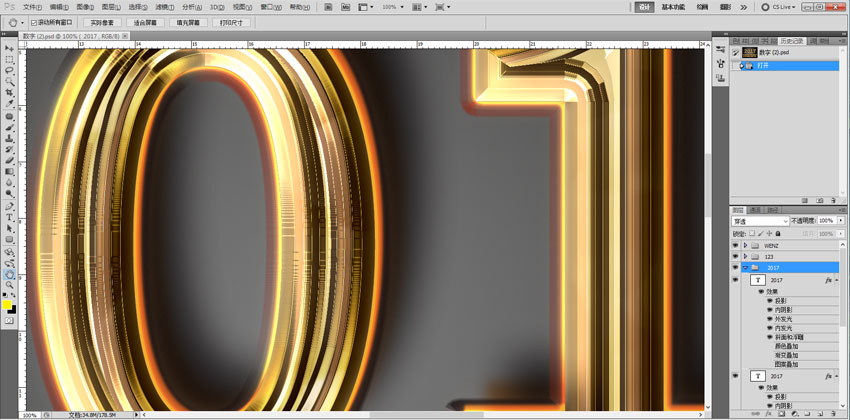
Task: Click the 打印尺寸 button
Action: [x=231, y=23]
